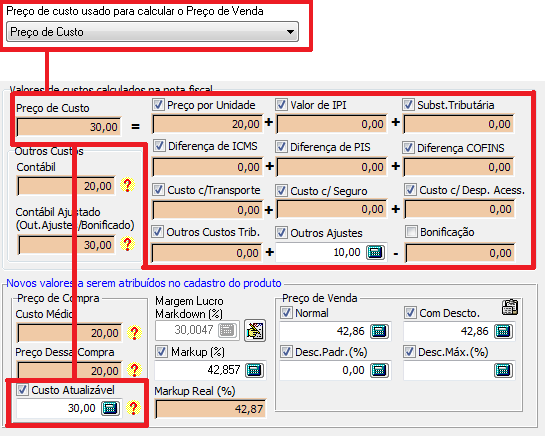Open calculator for Preço de Venda Normal
Screen dimensions: 545x436
tap(379, 331)
